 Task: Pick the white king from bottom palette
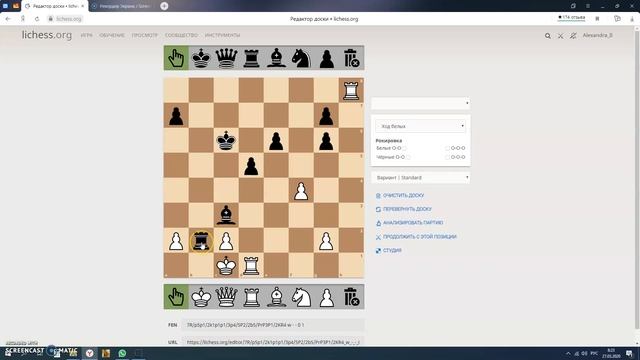tap(201, 297)
